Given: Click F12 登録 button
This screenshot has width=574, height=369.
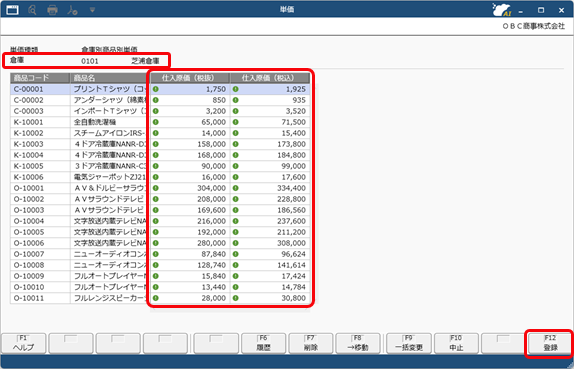Looking at the screenshot, I should click(550, 343).
